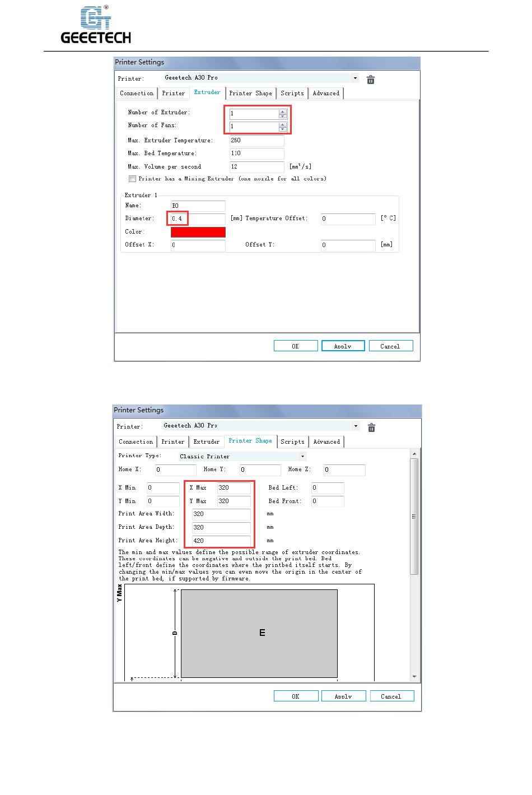Click the Print Area Depth field
The width and height of the screenshot is (532, 795).
tap(221, 528)
